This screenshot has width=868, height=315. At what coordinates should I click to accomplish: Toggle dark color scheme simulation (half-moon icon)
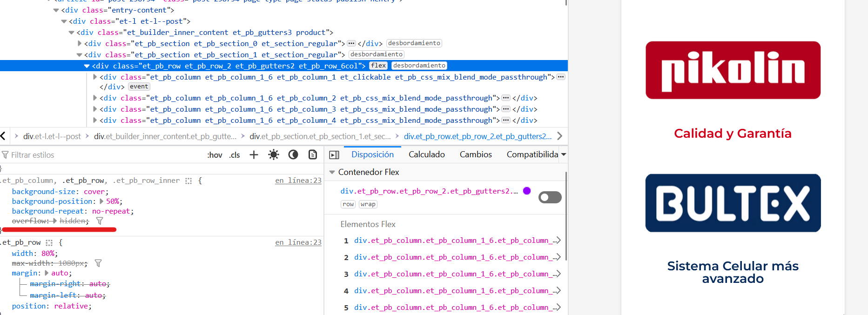(293, 154)
